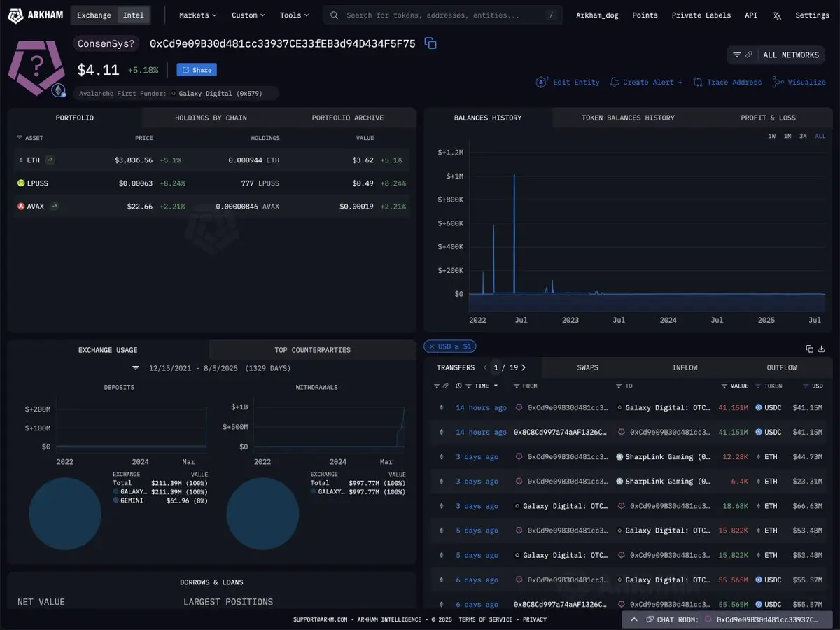
Task: Go to the previous transfers page arrow
Action: (x=486, y=367)
